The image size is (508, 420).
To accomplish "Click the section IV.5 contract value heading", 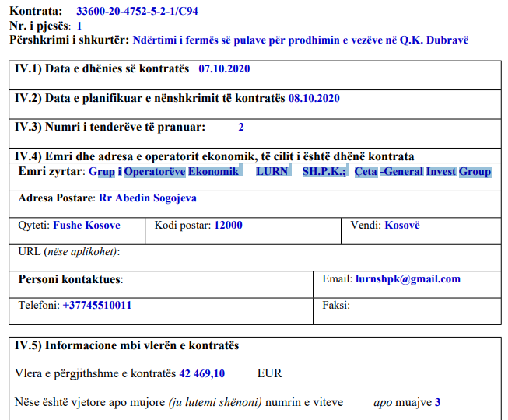I will (127, 345).
